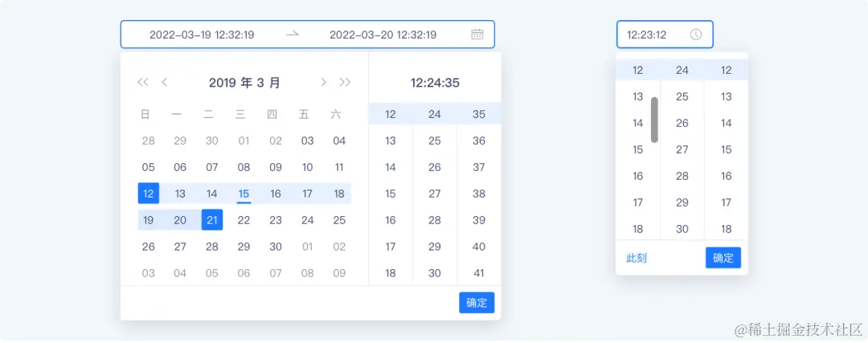Click the clock icon in the time field

pyautogui.click(x=696, y=35)
